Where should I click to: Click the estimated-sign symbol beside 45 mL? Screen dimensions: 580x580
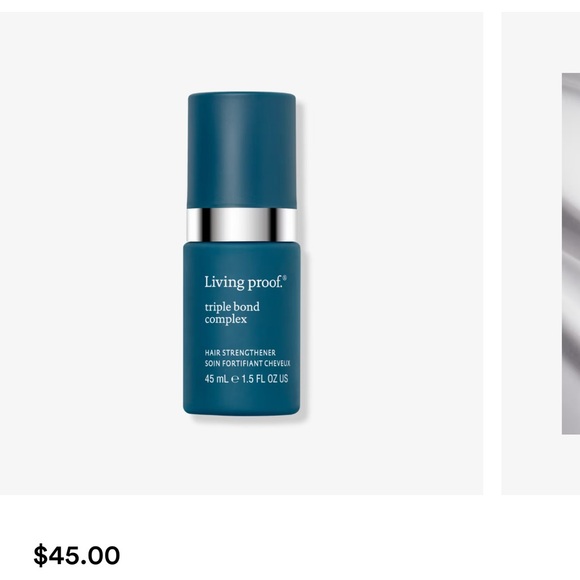(x=235, y=379)
